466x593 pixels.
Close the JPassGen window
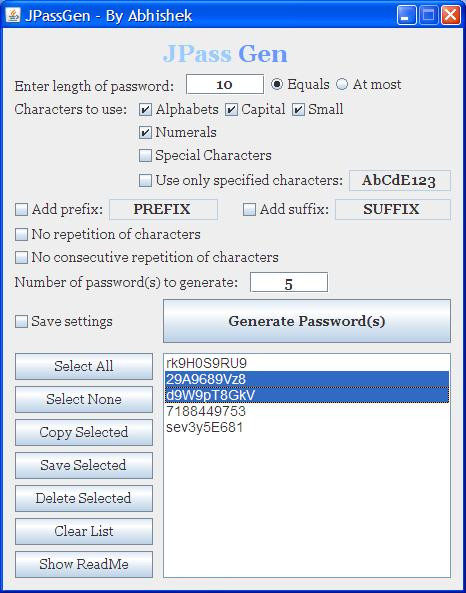[451, 15]
